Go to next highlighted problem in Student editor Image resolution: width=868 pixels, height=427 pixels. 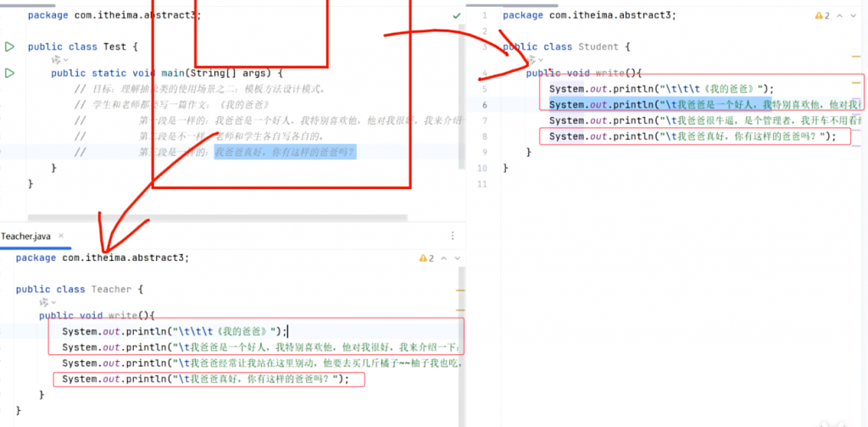tap(853, 15)
